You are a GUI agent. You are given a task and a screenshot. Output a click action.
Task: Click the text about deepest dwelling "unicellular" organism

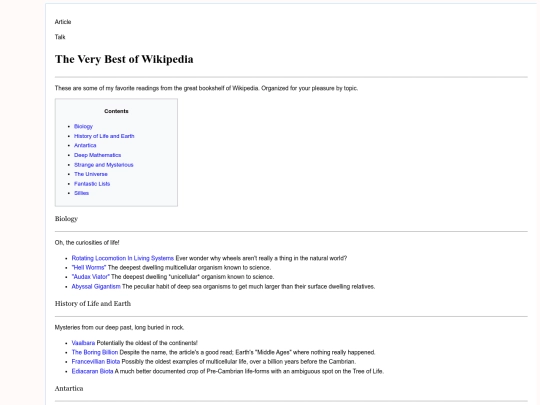coord(193,277)
